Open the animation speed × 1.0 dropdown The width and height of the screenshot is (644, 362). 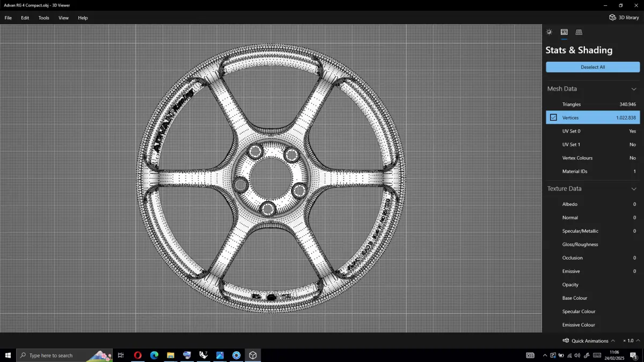631,341
